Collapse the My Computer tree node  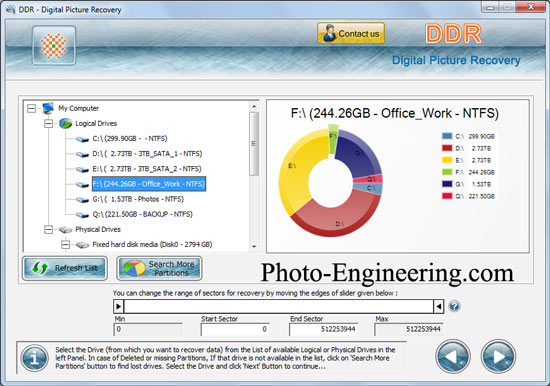point(31,108)
